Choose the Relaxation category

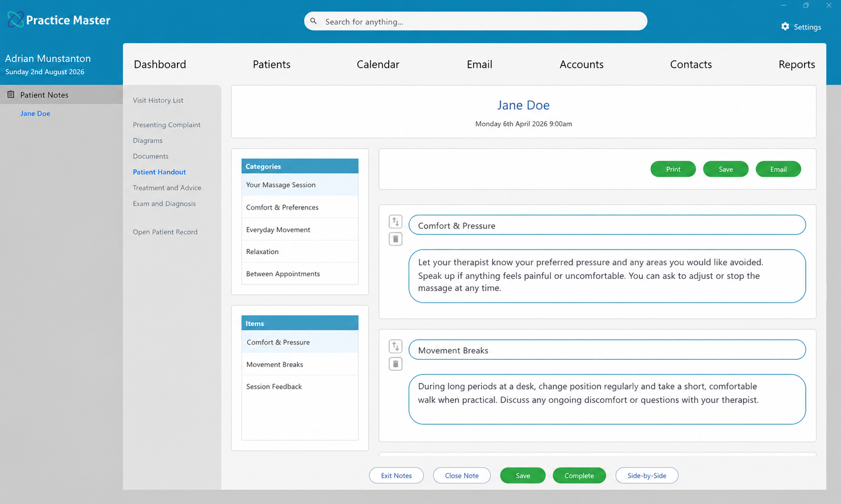(x=300, y=252)
